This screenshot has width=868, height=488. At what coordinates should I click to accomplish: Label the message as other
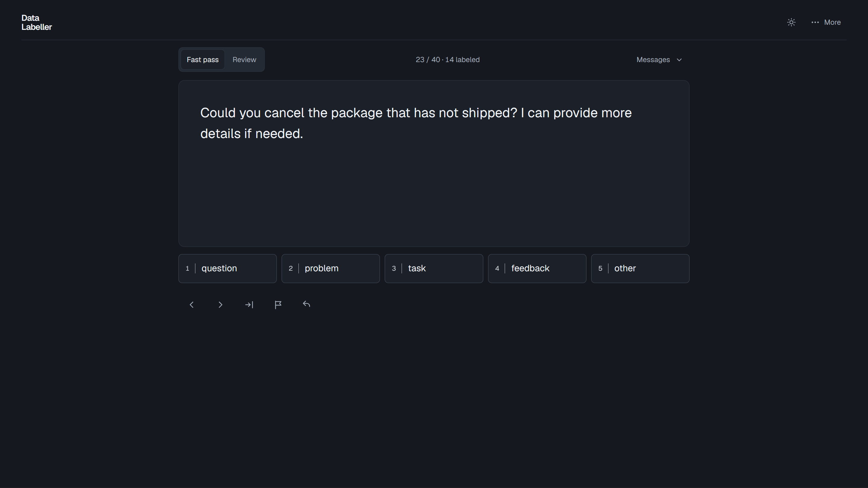click(640, 269)
